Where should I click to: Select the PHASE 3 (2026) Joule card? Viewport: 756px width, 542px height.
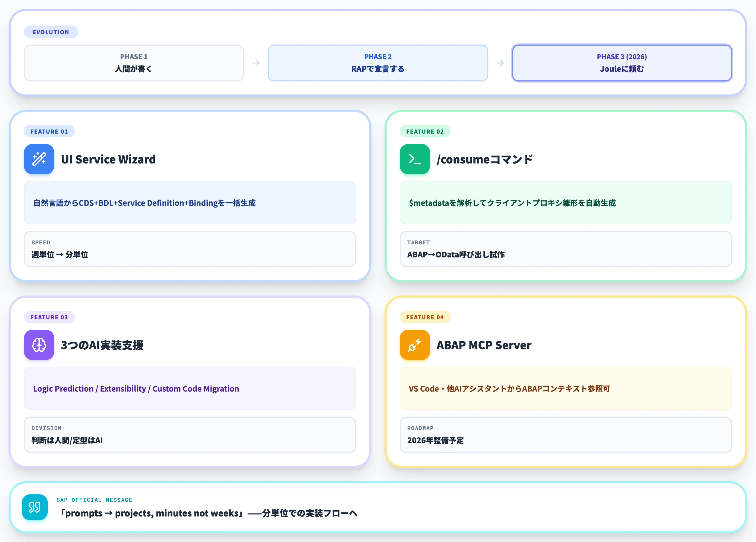622,63
